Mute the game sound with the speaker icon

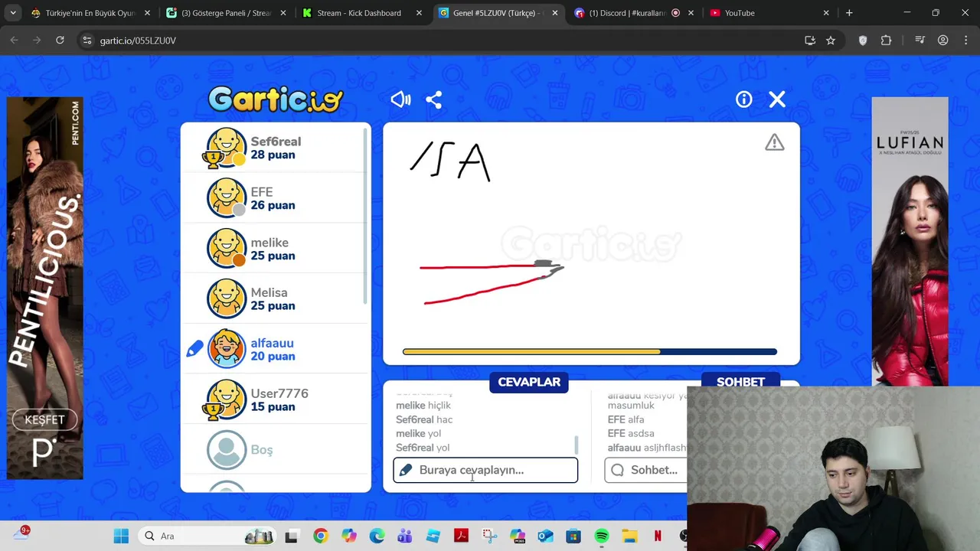[400, 99]
